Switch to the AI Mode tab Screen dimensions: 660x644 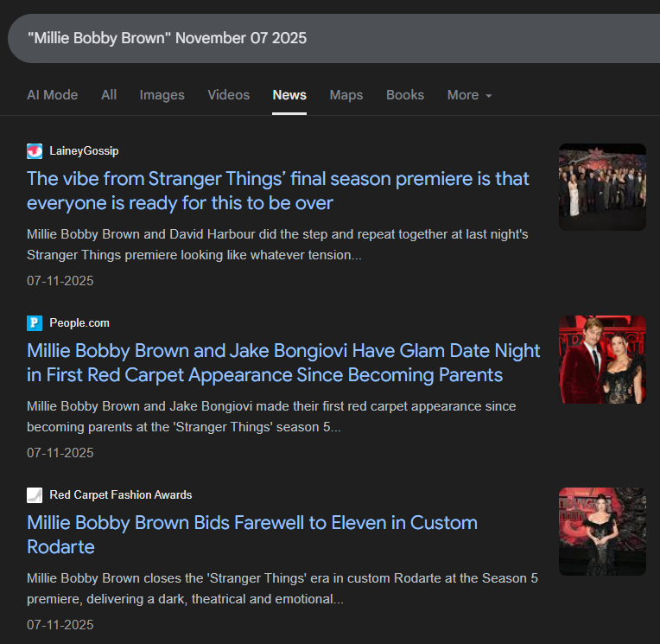pos(52,95)
